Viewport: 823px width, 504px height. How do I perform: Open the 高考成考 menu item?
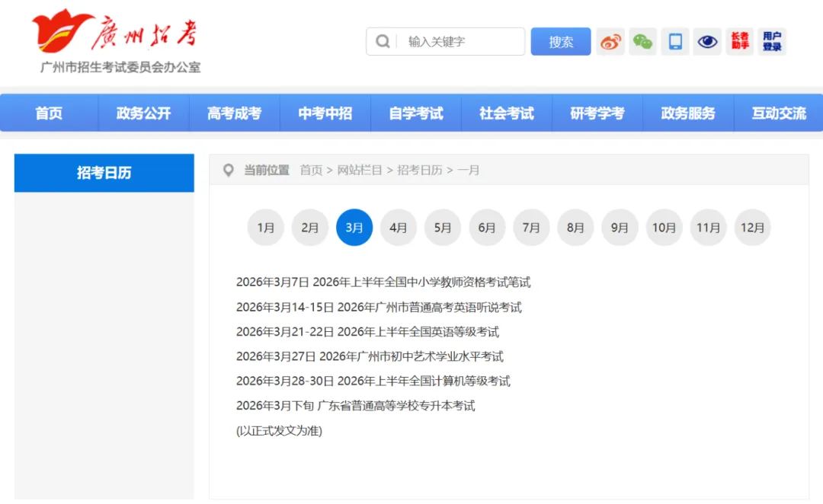coord(234,113)
